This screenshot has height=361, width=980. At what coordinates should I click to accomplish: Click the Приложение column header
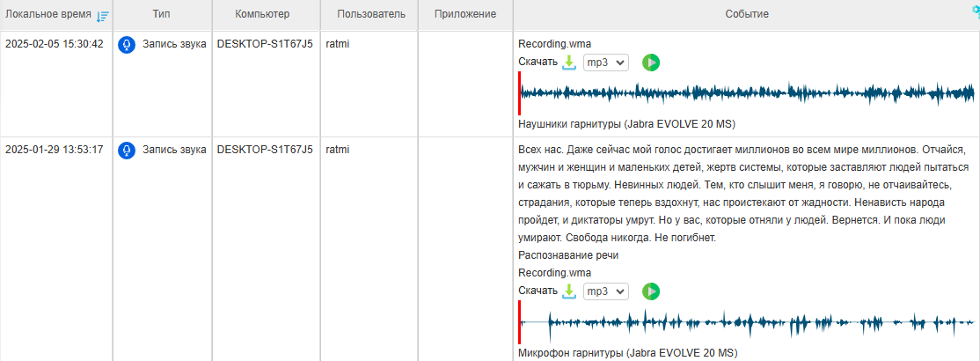[464, 14]
